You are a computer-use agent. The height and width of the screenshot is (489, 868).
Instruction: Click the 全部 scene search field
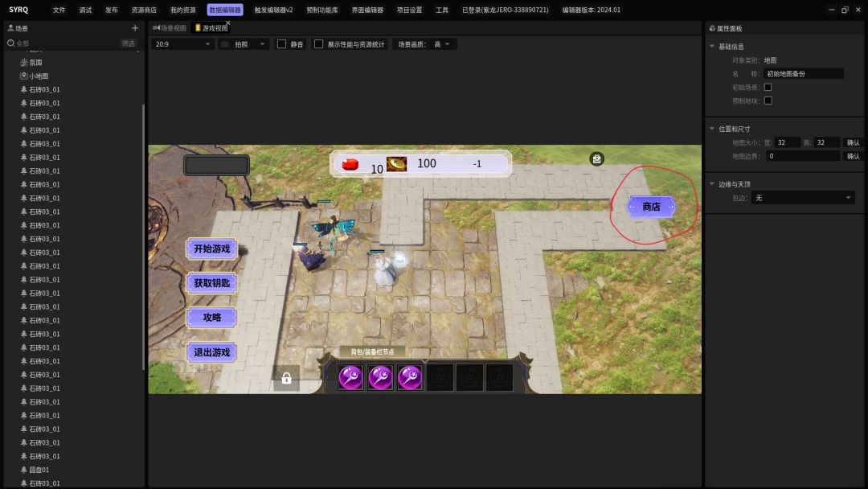pyautogui.click(x=67, y=43)
